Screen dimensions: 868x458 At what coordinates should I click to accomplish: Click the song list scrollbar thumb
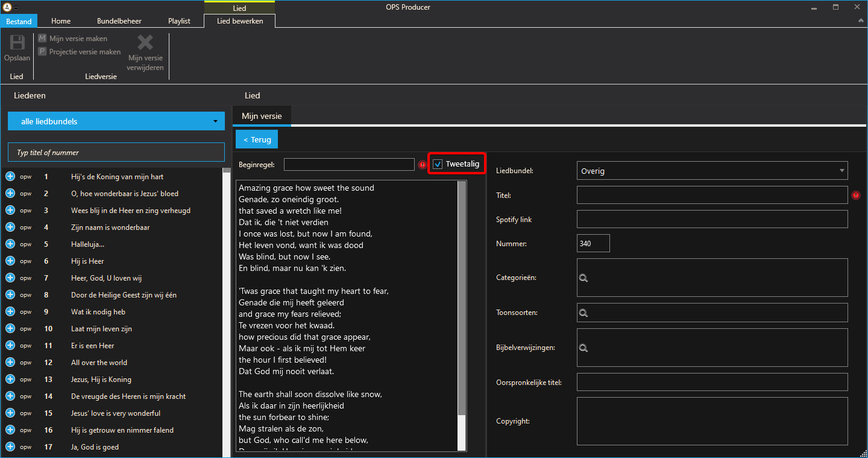(x=227, y=171)
